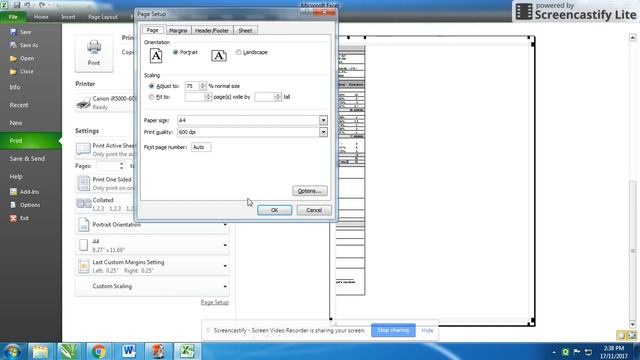Click the Portrait page icon in dialog
The image size is (640, 360).
[x=156, y=56]
